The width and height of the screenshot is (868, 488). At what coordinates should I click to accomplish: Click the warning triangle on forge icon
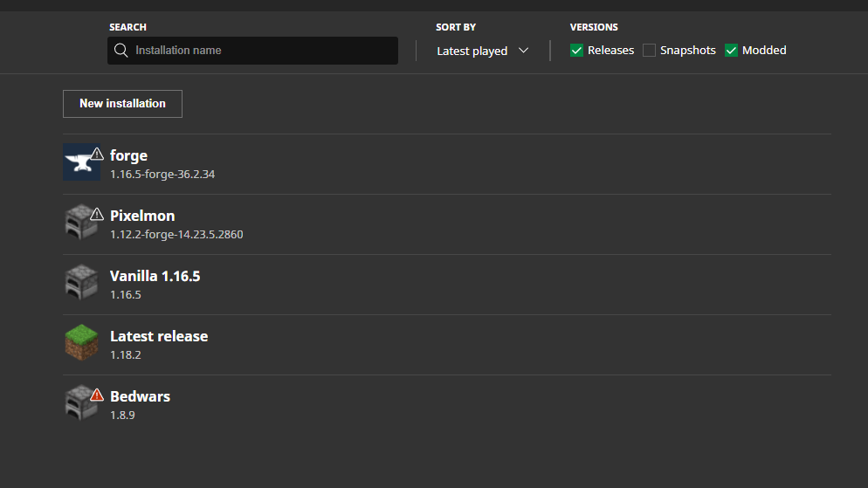click(x=97, y=154)
